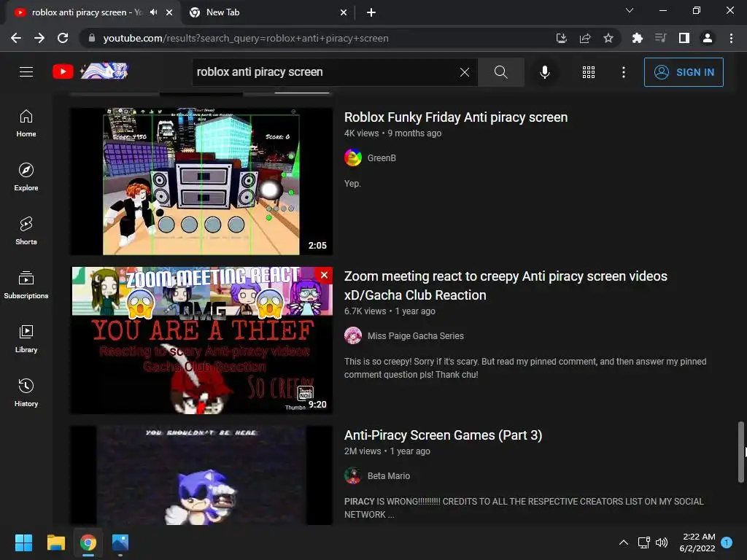747x560 pixels.
Task: Click the site lock icon in the address bar
Action: pos(92,38)
